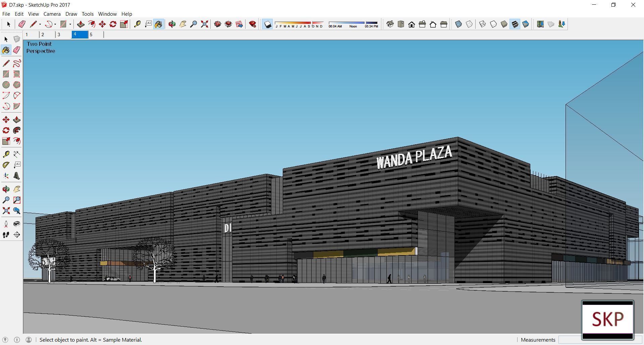Open the Draw menu

[71, 14]
